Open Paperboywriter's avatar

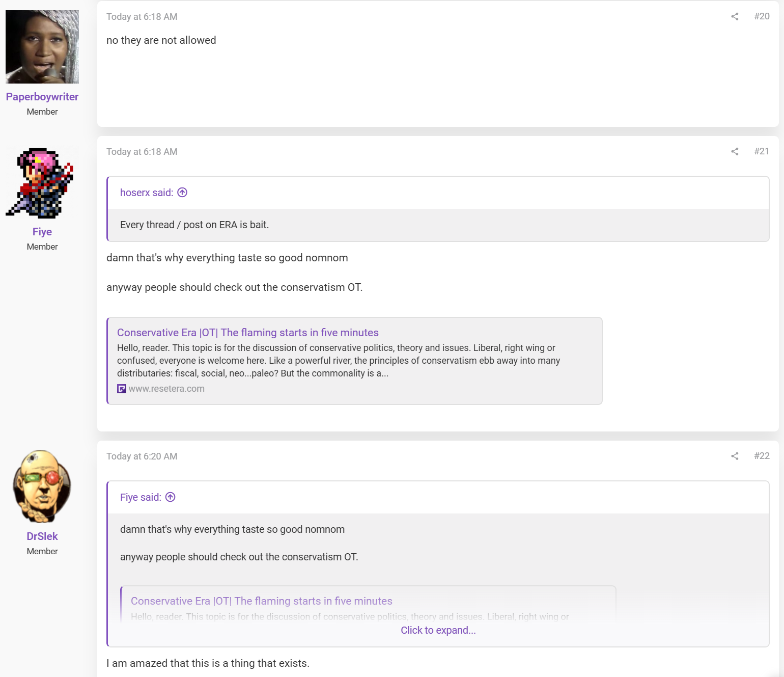[42, 47]
